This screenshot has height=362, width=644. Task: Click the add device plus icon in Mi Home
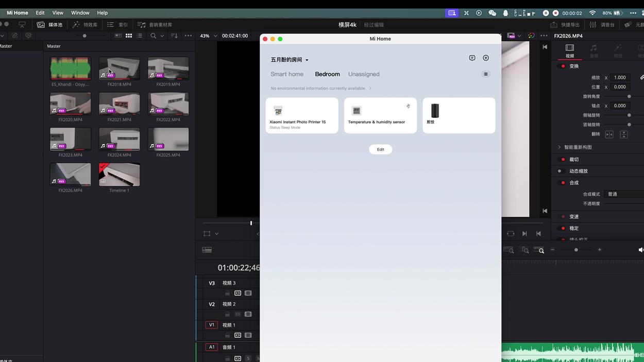pos(485,58)
